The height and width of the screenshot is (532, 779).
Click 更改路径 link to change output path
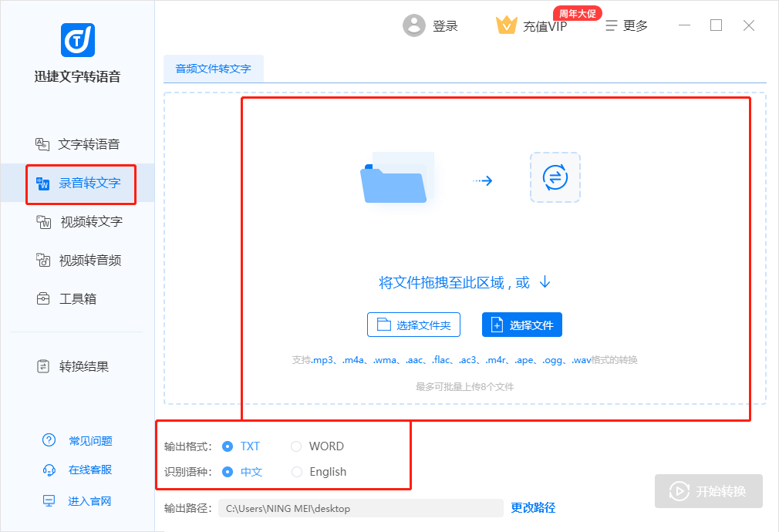533,507
